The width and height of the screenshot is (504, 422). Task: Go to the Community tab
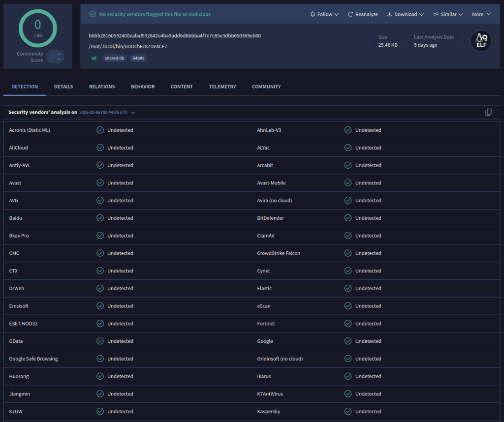266,87
